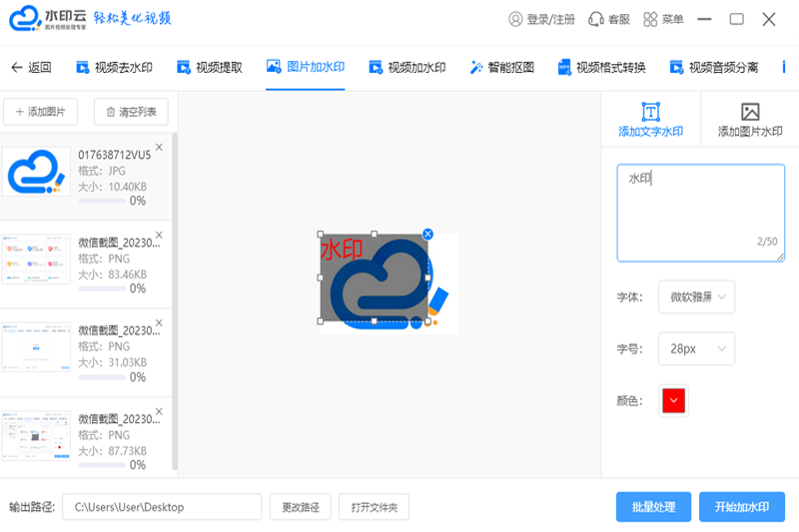Click the 开始加水印 button
This screenshot has width=799, height=532.
pyautogui.click(x=741, y=507)
